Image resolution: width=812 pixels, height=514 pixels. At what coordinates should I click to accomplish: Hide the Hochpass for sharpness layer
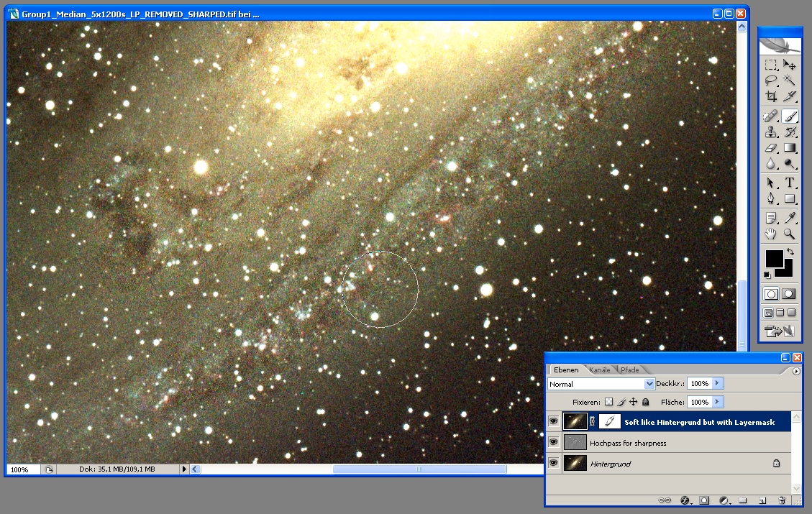(x=554, y=442)
